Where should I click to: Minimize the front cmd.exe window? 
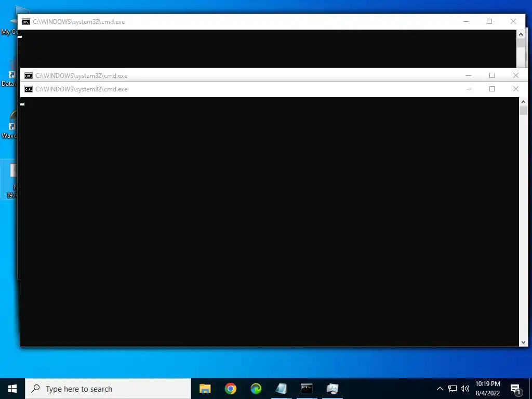(x=469, y=89)
